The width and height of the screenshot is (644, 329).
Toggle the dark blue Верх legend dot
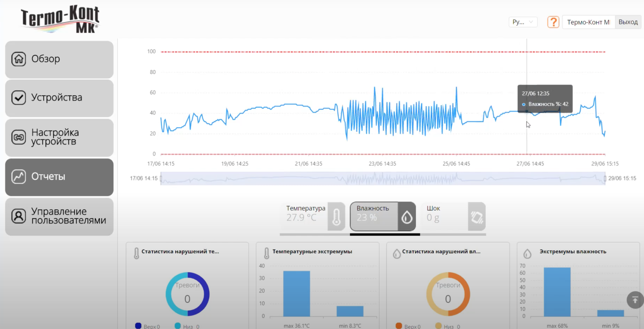138,326
